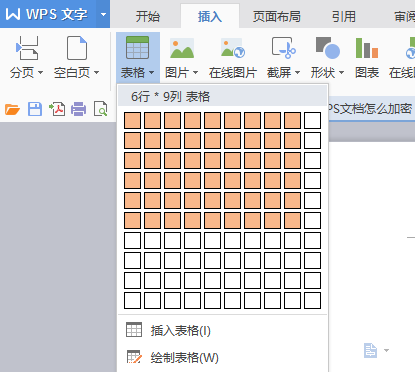Open the WPS 文字 dropdown arrow
415x372 pixels.
coord(103,14)
